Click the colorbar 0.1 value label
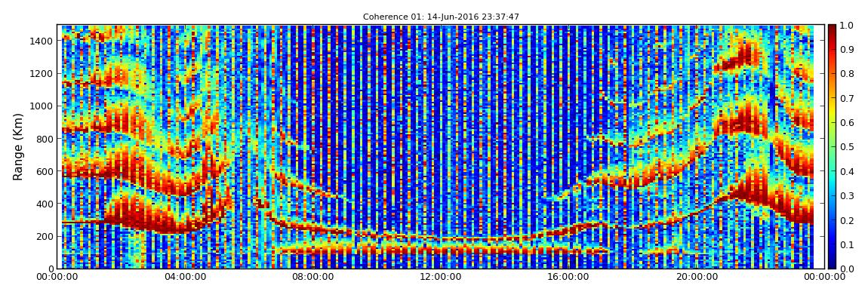 point(846,244)
